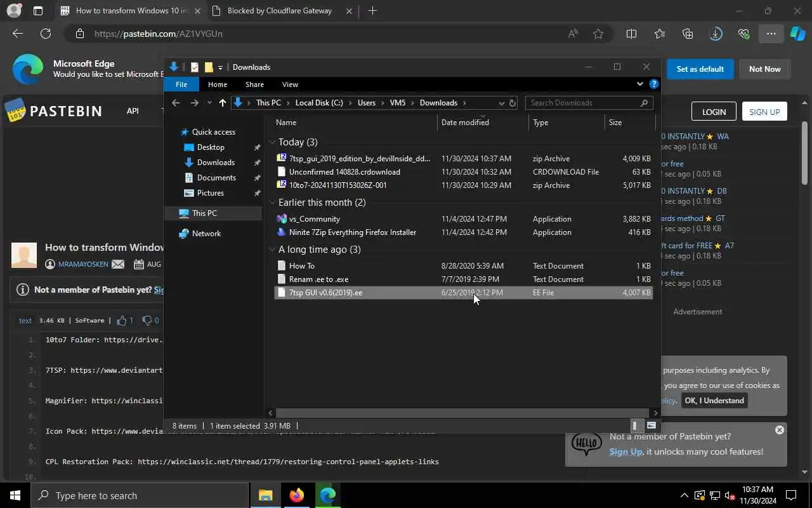Open the Edge Downloads icon
Screen dimensions: 812x508
pos(716,34)
